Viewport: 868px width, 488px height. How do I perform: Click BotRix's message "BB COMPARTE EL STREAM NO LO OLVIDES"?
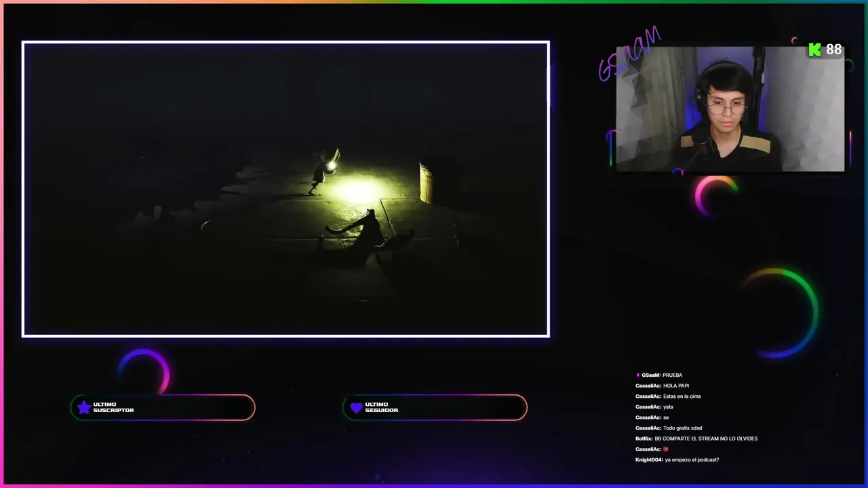coord(706,439)
